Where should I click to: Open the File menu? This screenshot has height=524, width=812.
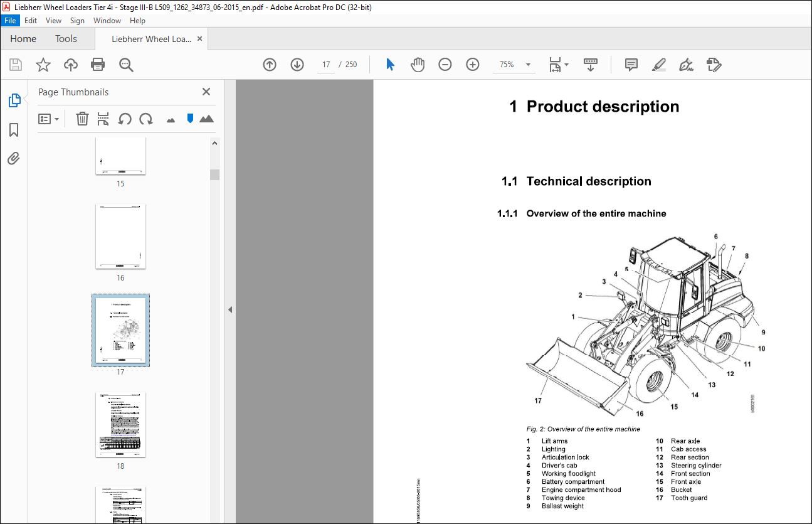(x=11, y=21)
